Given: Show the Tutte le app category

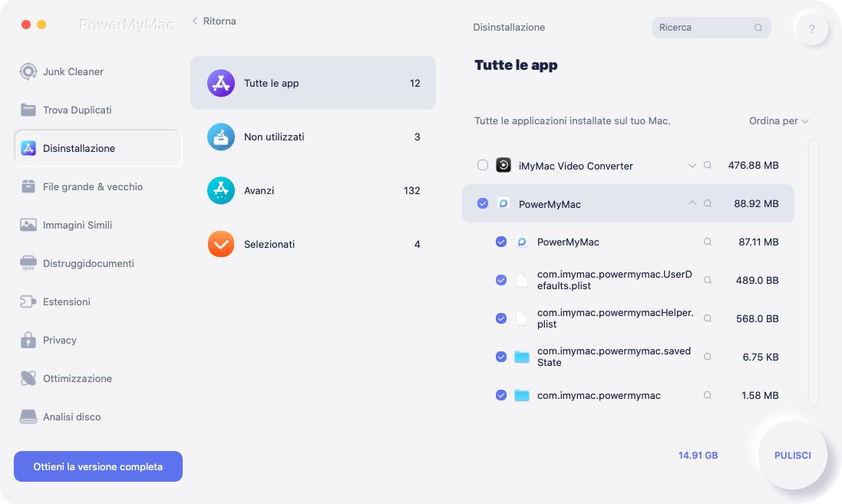Looking at the screenshot, I should [313, 83].
